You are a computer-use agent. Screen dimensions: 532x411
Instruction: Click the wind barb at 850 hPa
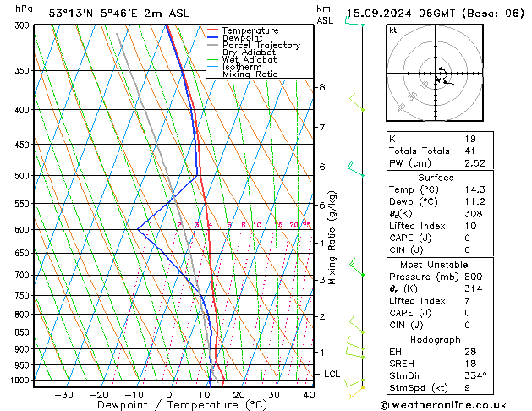point(357,325)
